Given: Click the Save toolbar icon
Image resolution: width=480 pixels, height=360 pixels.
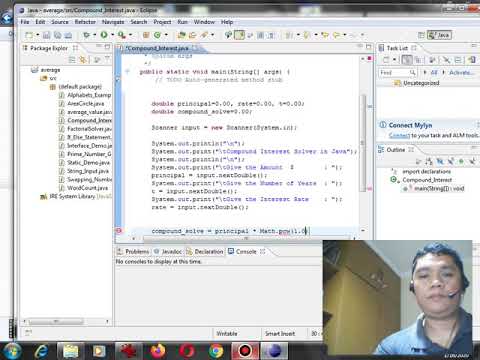Looking at the screenshot, I should 47,35.
